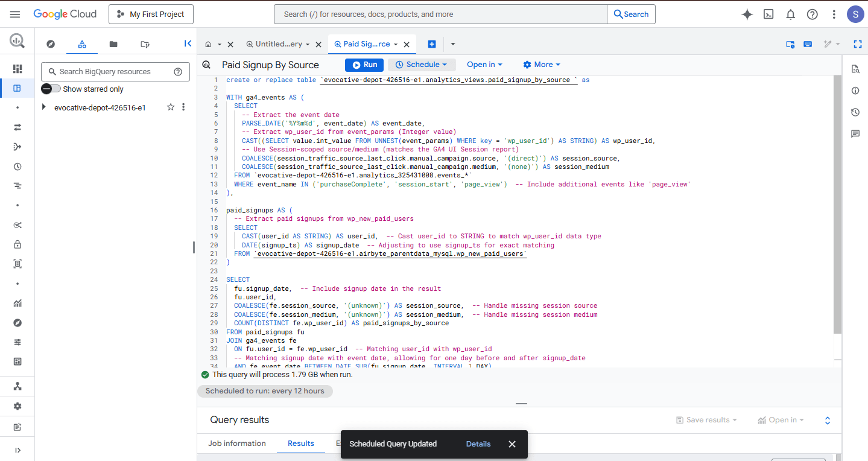The width and height of the screenshot is (868, 461).
Task: Open the Untitled query tab dropdown
Action: click(308, 44)
